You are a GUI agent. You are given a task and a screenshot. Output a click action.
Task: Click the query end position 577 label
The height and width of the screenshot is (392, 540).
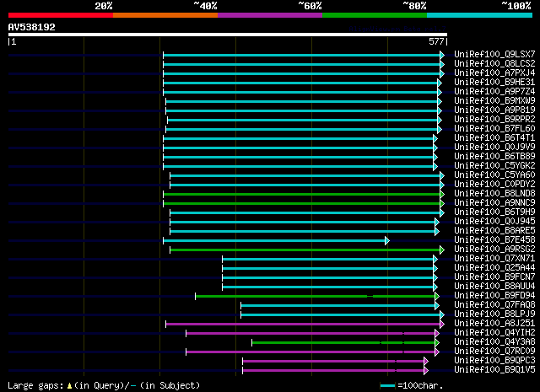tap(436, 41)
